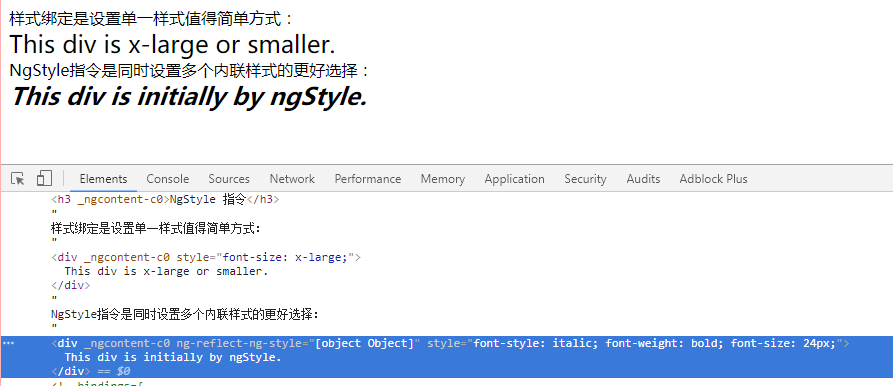Click the bold italic 'initially by ngStyle' page text
The image size is (893, 386).
(x=189, y=97)
